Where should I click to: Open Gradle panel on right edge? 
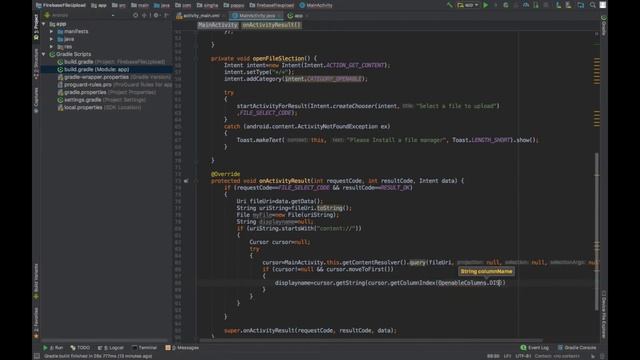[x=604, y=26]
